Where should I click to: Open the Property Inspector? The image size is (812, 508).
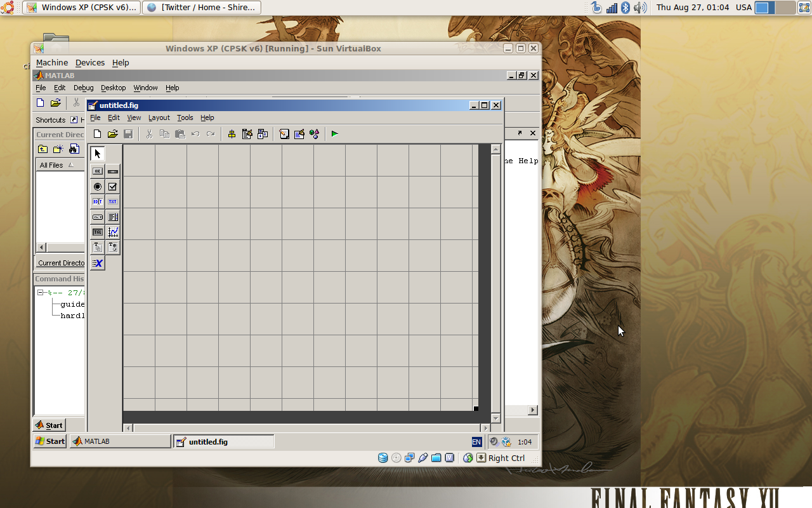[x=299, y=134]
